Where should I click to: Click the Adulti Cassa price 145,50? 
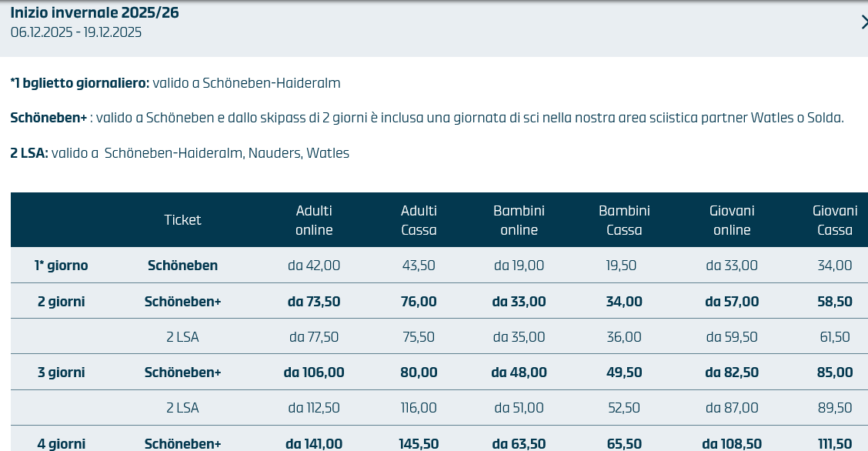click(419, 443)
